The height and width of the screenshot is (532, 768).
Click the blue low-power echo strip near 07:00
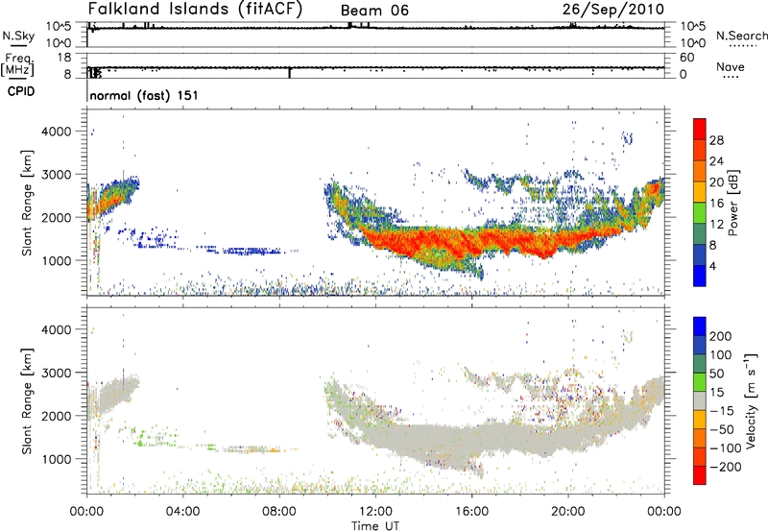pos(252,252)
